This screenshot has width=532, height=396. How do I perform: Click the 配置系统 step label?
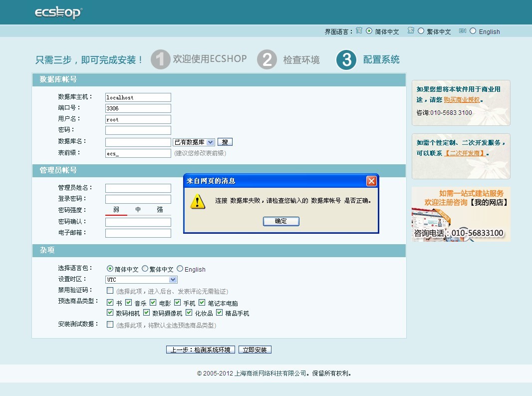tap(381, 59)
